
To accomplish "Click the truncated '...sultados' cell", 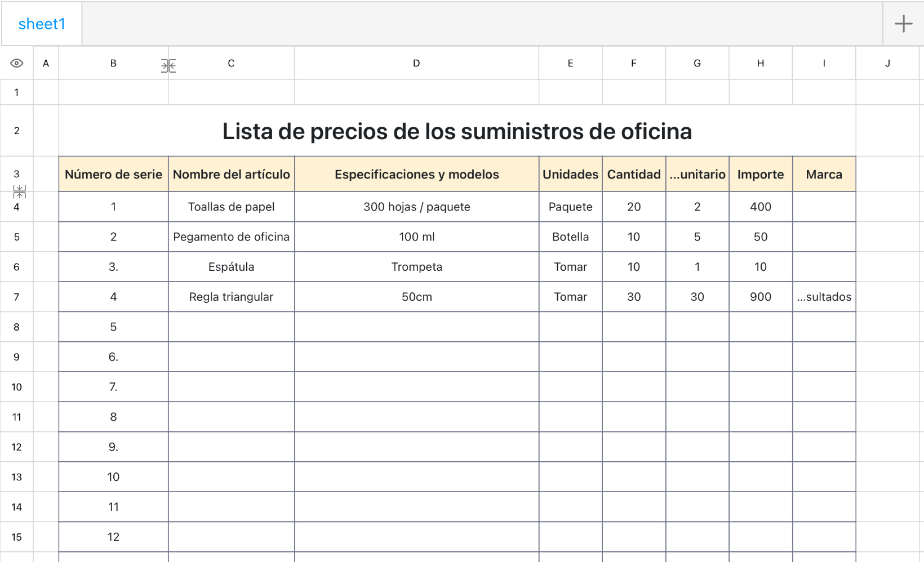I will (824, 297).
